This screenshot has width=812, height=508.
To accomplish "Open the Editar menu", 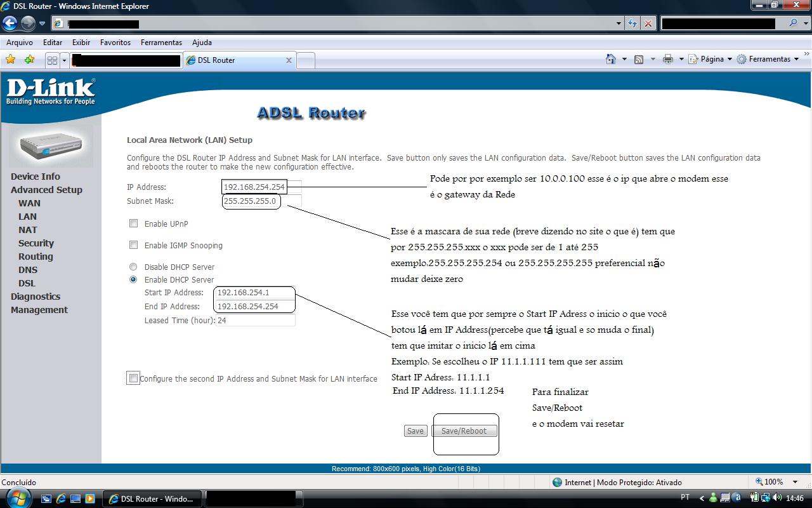I will point(53,43).
